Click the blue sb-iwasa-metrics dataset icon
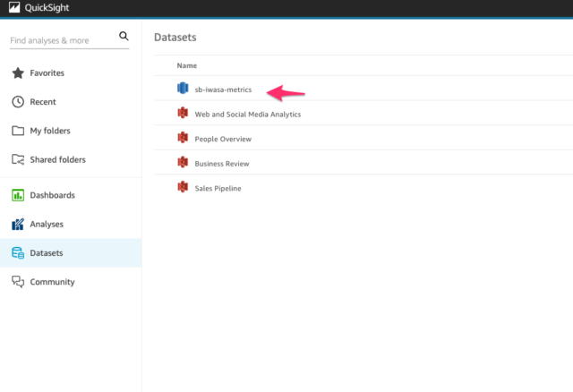Image resolution: width=573 pixels, height=392 pixels. (183, 88)
